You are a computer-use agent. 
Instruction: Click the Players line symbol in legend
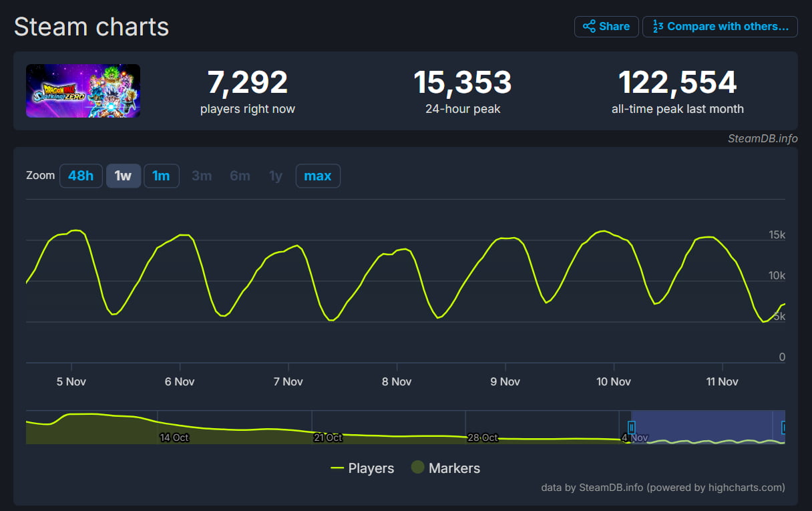point(337,468)
